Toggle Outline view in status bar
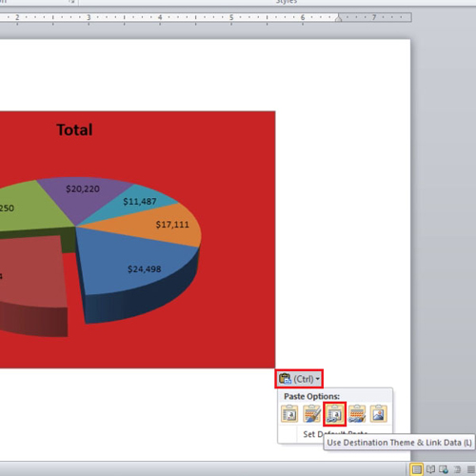 click(457, 469)
